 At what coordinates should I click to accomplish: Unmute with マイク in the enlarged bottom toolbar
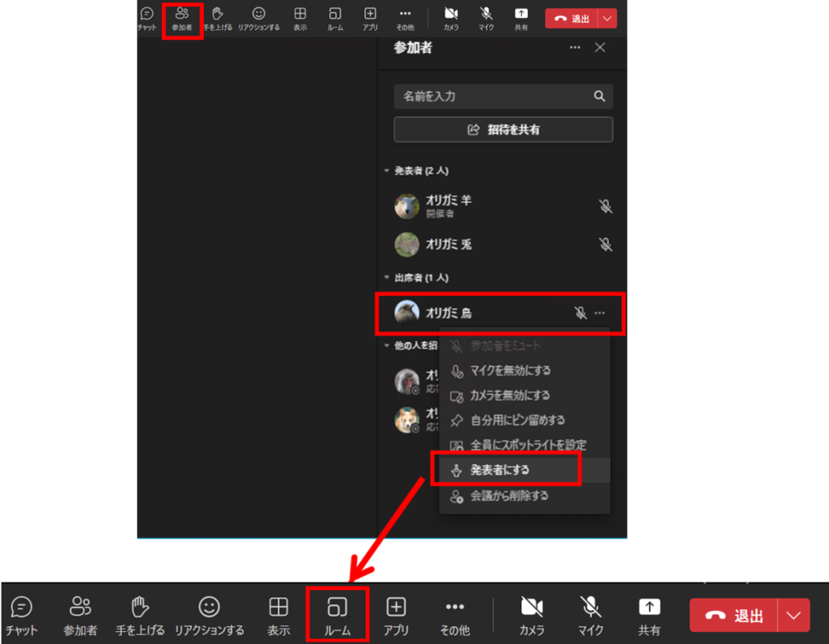[591, 614]
